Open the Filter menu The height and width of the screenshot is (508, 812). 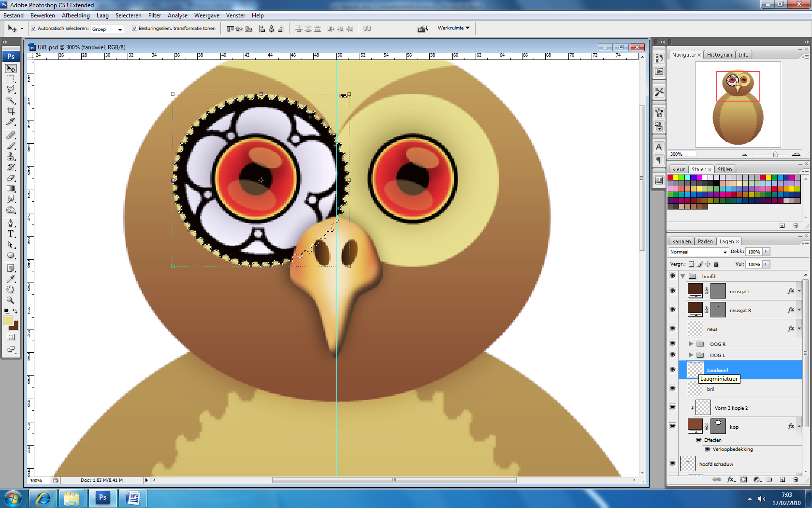(155, 15)
